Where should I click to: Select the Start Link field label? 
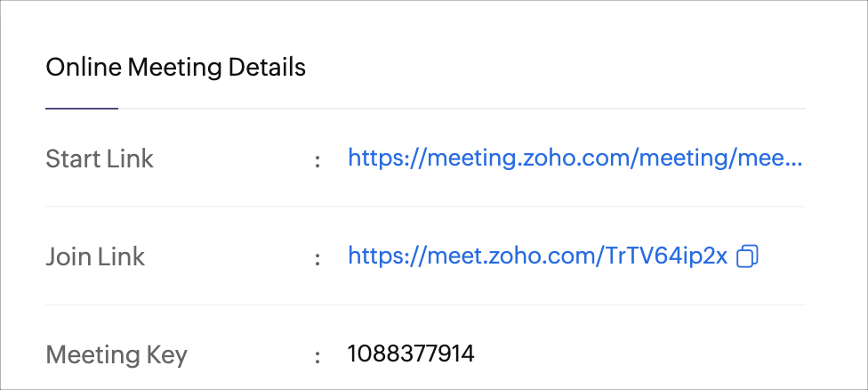100,159
